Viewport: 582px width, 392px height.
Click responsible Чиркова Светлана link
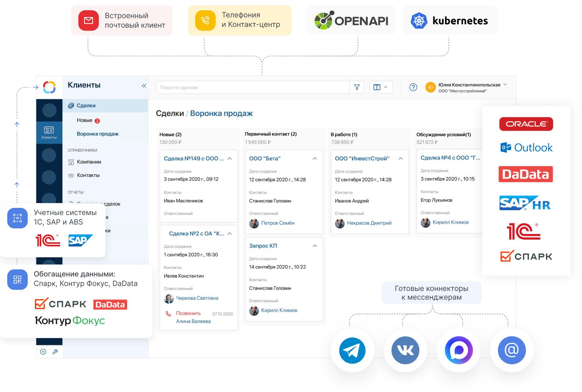tap(197, 298)
